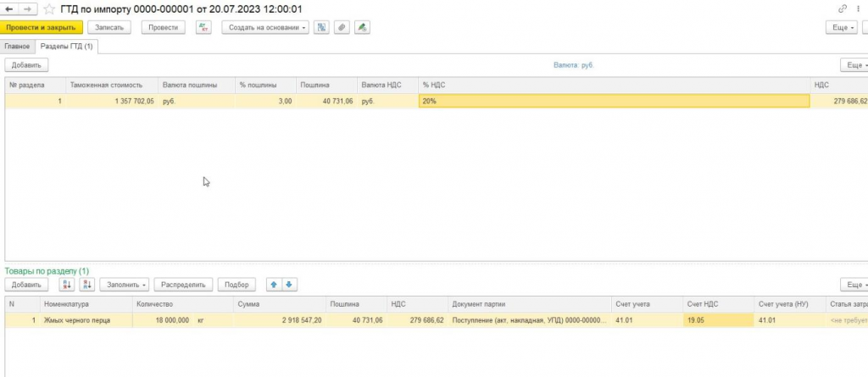
Task: Move goods row up with blue arrow
Action: point(274,285)
